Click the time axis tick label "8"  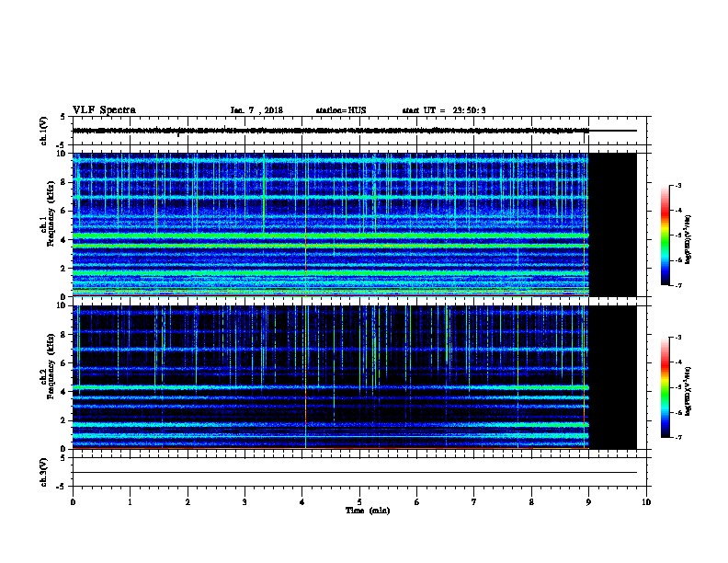[531, 502]
